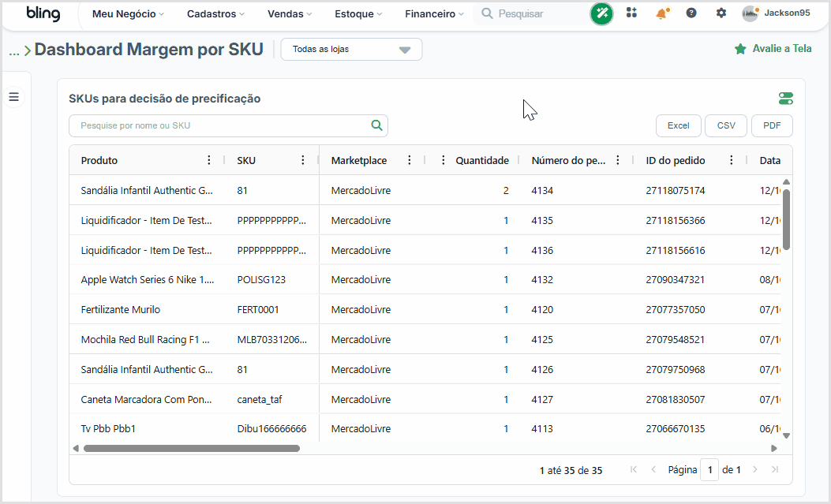Open Quantidade column options menu
This screenshot has height=504, width=831.
coord(443,160)
